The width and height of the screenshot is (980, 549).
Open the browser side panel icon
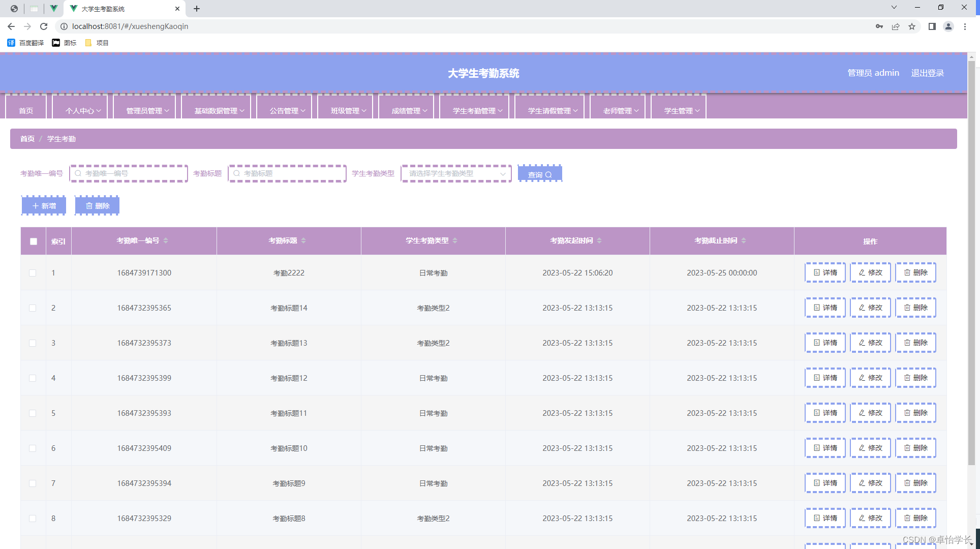(932, 26)
